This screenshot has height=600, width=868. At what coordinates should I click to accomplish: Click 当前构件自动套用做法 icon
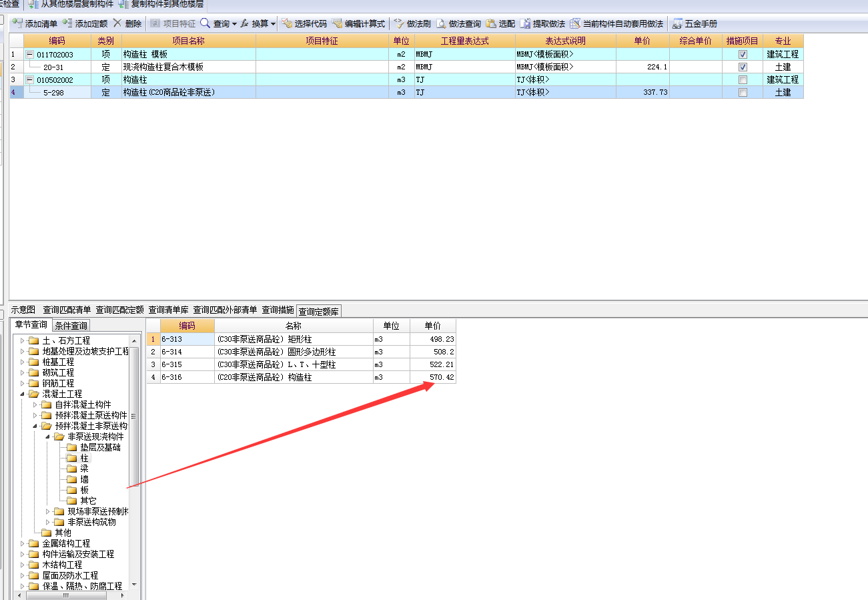(575, 23)
